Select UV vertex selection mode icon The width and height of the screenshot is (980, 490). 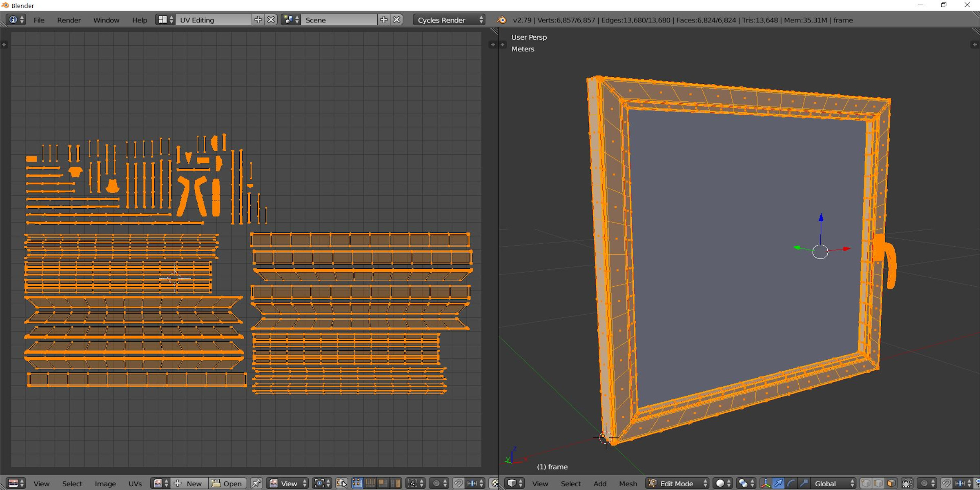pos(357,483)
